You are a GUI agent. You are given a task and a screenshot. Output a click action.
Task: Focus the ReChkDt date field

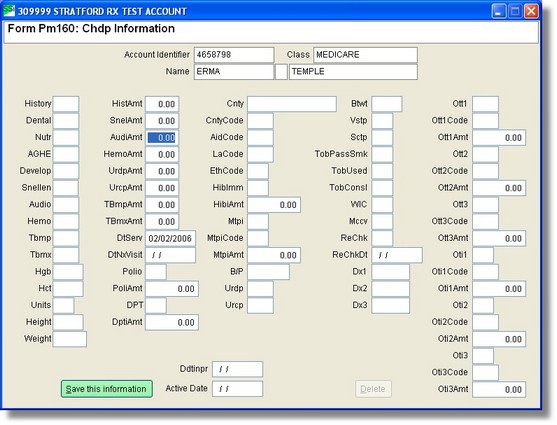(397, 255)
